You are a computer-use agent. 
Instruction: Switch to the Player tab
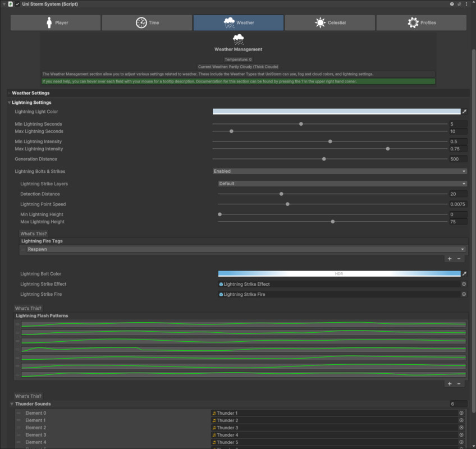[x=56, y=22]
